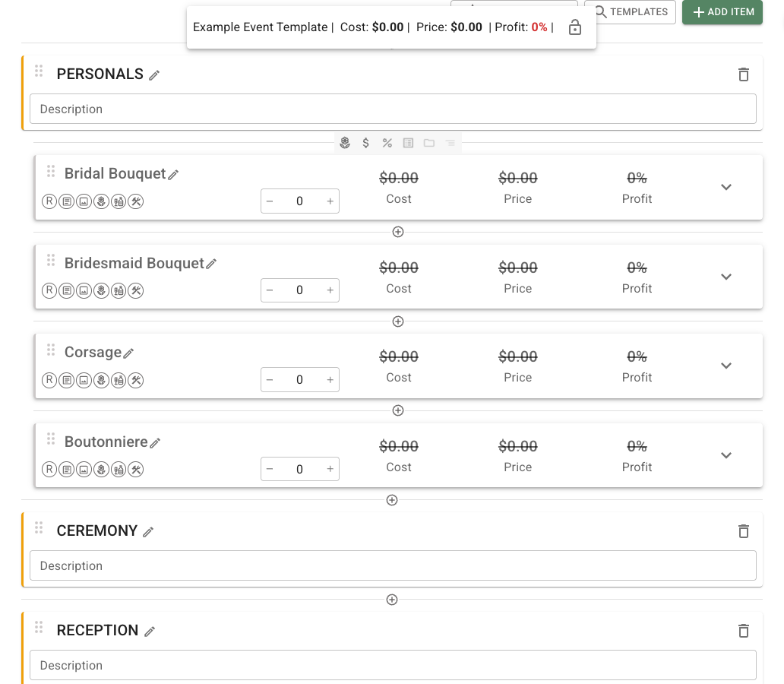Click the R circle icon on Boutonniere
Viewport: 784px width, 684px height.
point(49,469)
